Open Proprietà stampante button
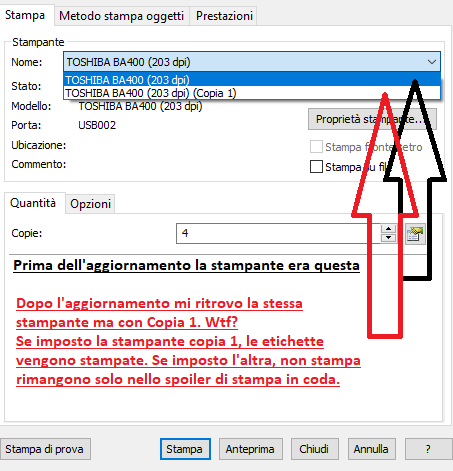Viewport: 453px width, 471px height. pyautogui.click(x=372, y=119)
